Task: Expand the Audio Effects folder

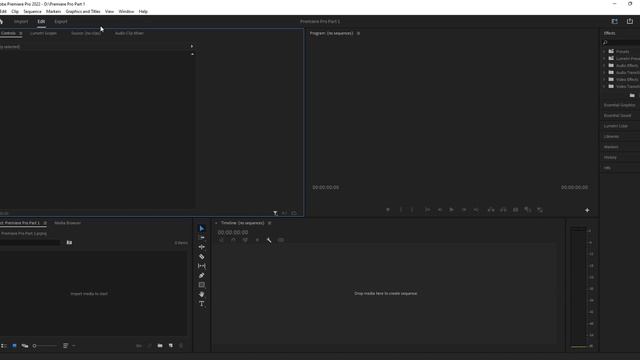Action: coord(604,65)
